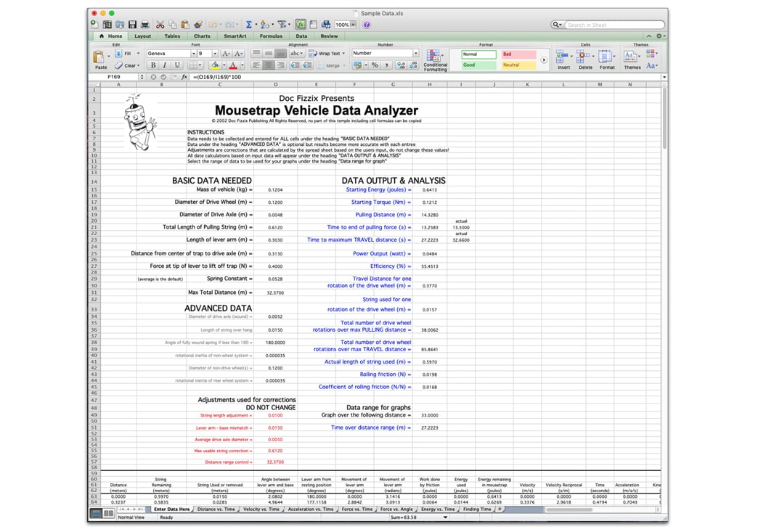This screenshot has height=532, width=766.
Task: Toggle align text right
Action: click(x=280, y=65)
